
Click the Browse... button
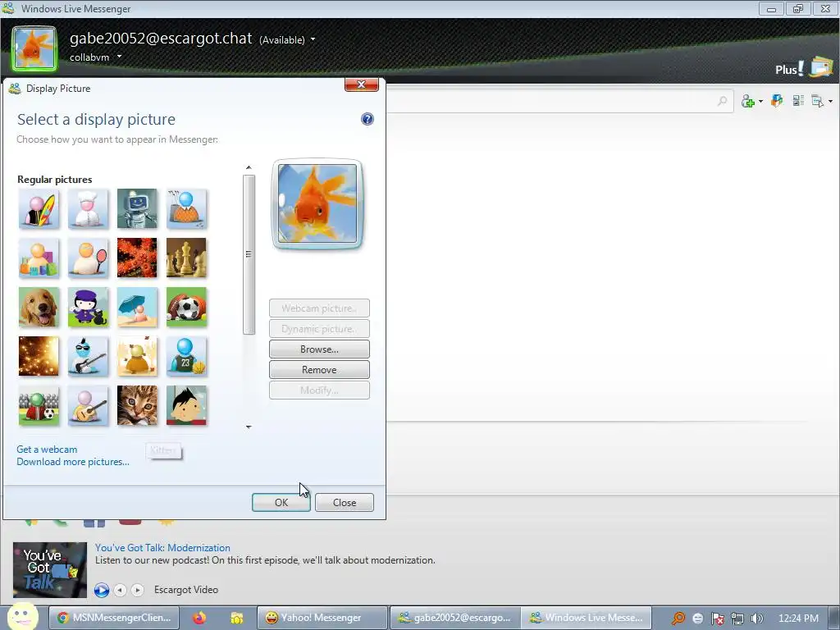[x=319, y=349]
